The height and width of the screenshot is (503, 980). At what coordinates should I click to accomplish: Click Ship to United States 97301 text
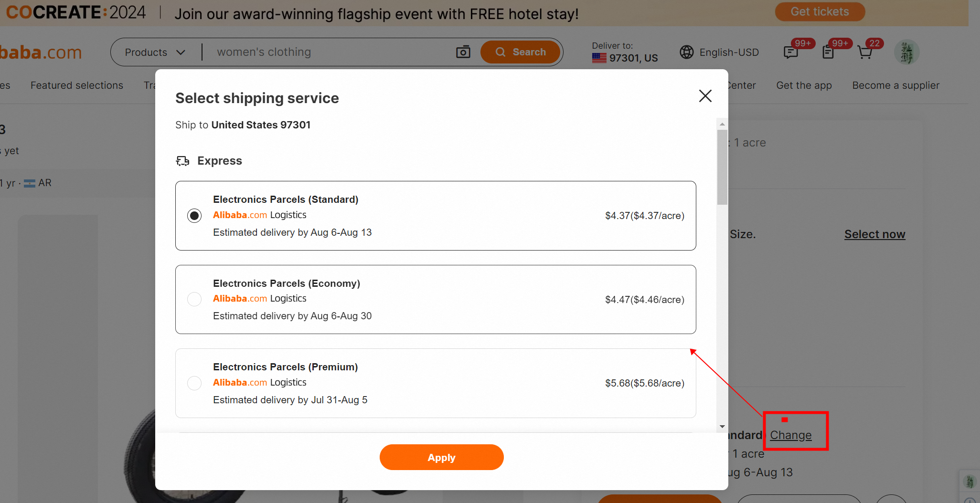243,125
